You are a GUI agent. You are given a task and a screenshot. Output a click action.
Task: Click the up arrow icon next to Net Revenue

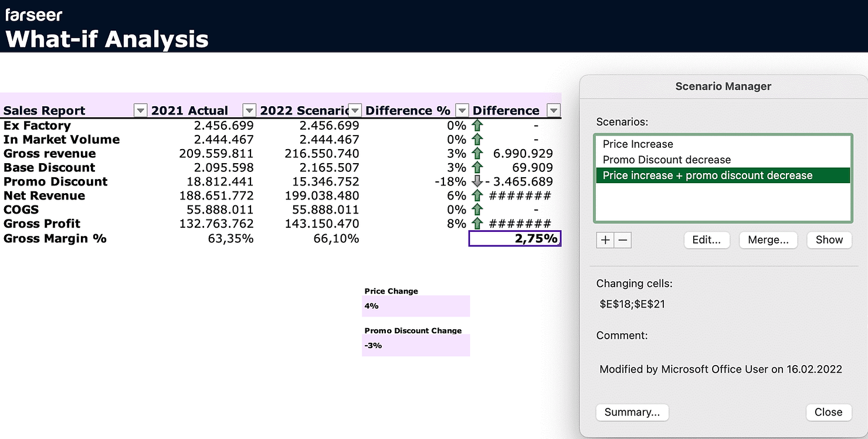click(478, 195)
